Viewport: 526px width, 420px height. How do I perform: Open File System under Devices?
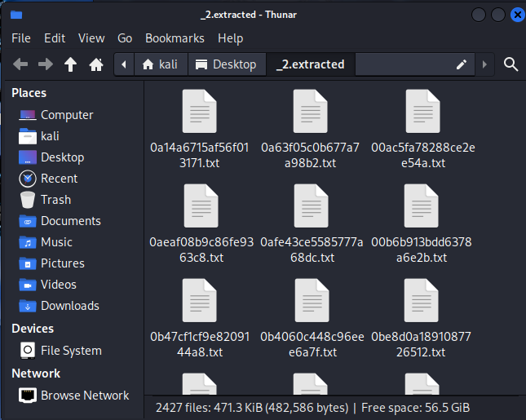click(60, 351)
